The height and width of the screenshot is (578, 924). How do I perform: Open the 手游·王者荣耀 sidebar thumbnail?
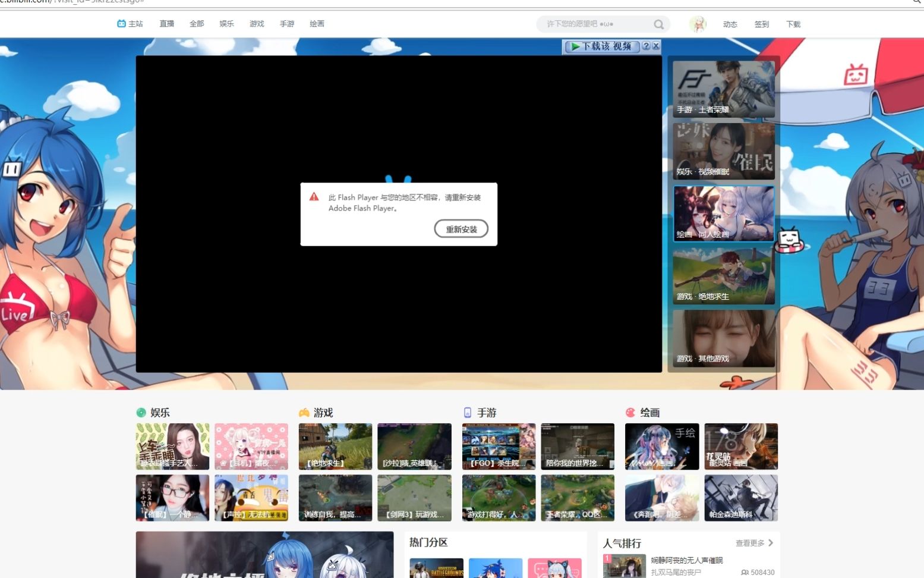click(724, 89)
